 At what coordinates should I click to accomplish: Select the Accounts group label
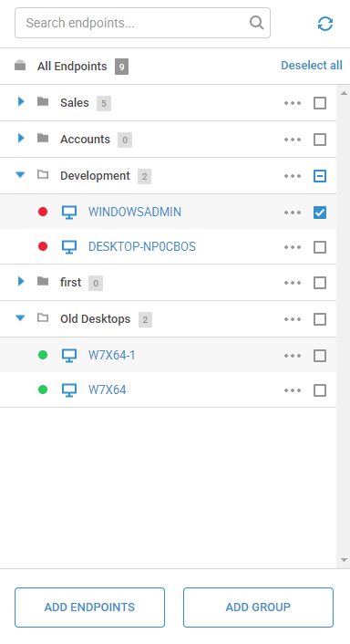click(85, 140)
